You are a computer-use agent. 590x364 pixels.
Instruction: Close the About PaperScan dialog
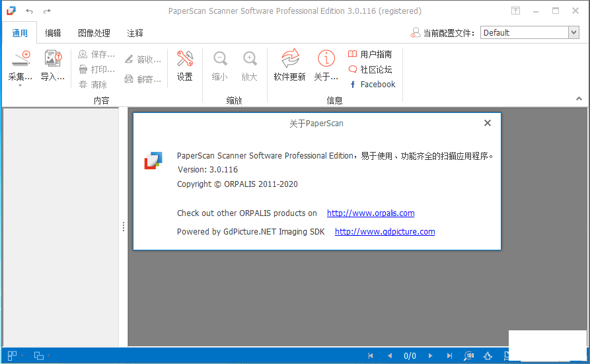tap(488, 123)
